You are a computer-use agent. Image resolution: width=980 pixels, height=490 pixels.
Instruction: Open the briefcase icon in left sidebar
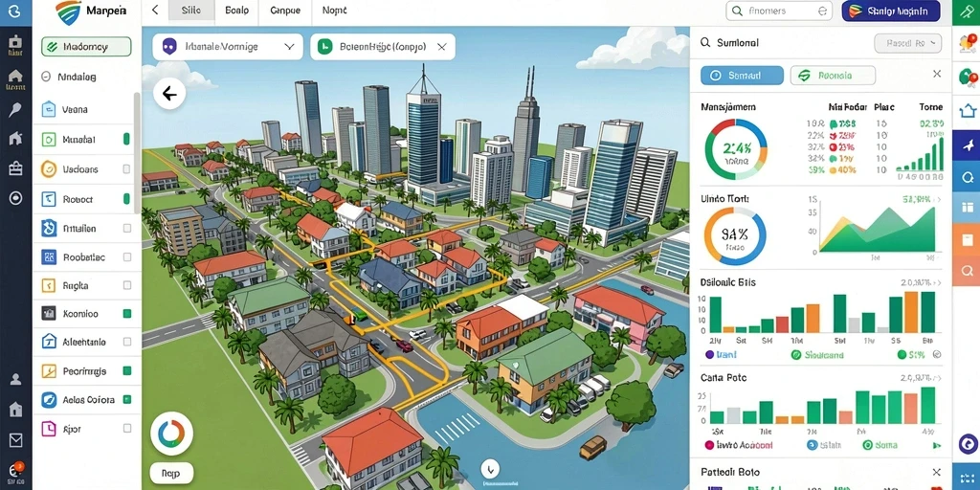coord(15,168)
